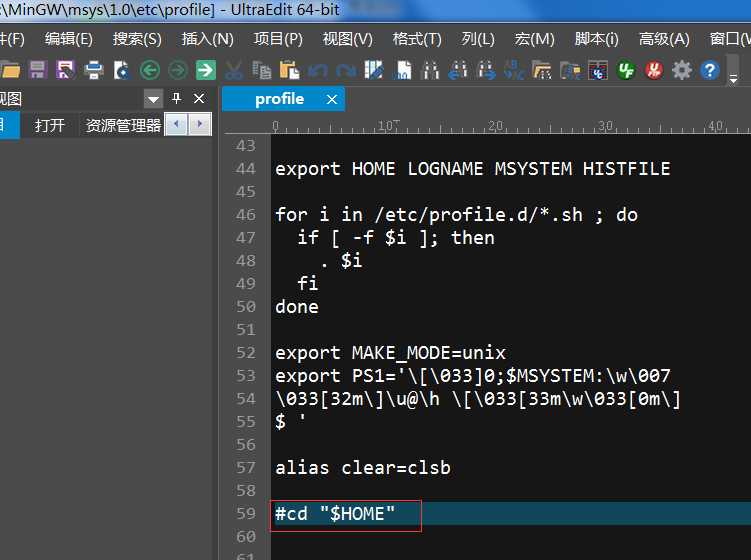The image size is (751, 560).
Task: Click the 'alias clear=clsb' line
Action: pos(363,468)
